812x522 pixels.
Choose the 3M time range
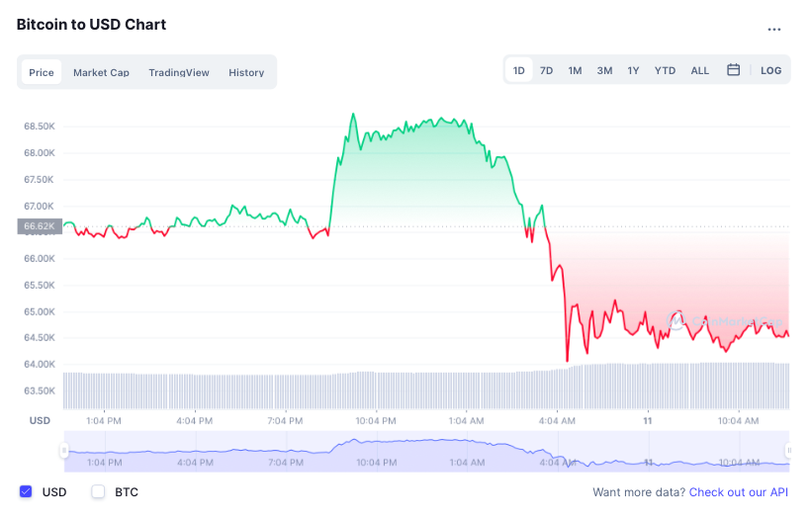pyautogui.click(x=604, y=70)
